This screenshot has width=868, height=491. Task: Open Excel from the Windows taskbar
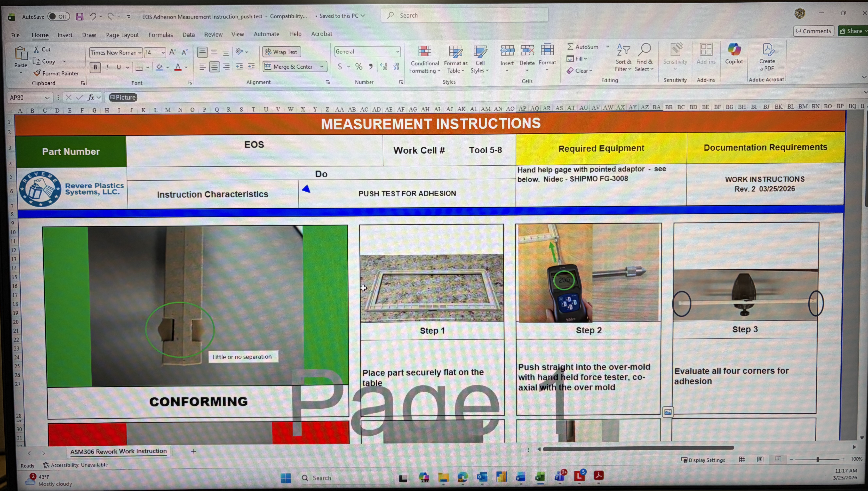[x=540, y=477]
